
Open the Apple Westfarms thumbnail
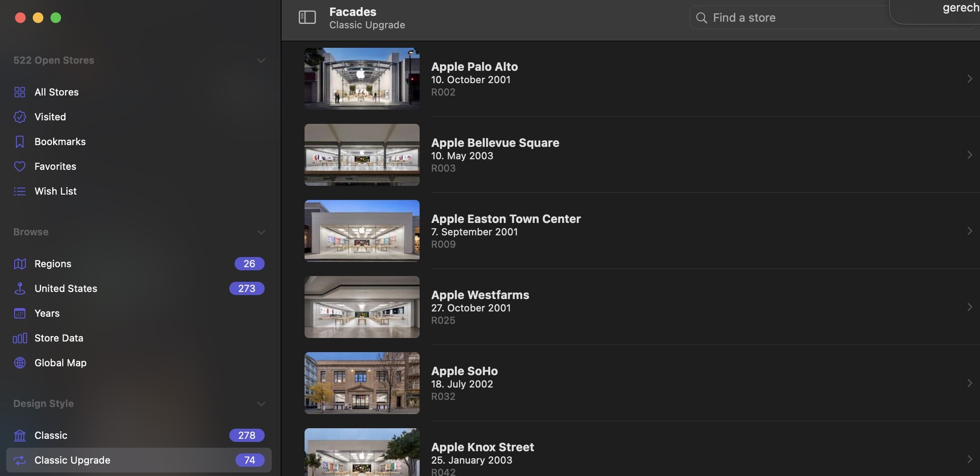(362, 307)
